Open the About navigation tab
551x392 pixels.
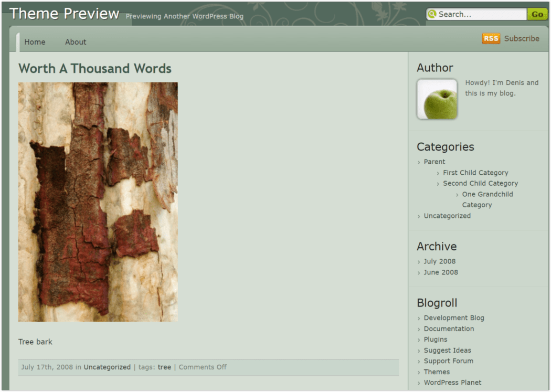(75, 42)
